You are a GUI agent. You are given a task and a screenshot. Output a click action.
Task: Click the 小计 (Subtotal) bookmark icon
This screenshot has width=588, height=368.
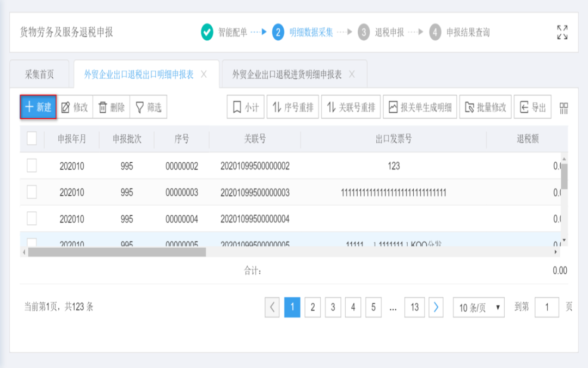pyautogui.click(x=236, y=107)
